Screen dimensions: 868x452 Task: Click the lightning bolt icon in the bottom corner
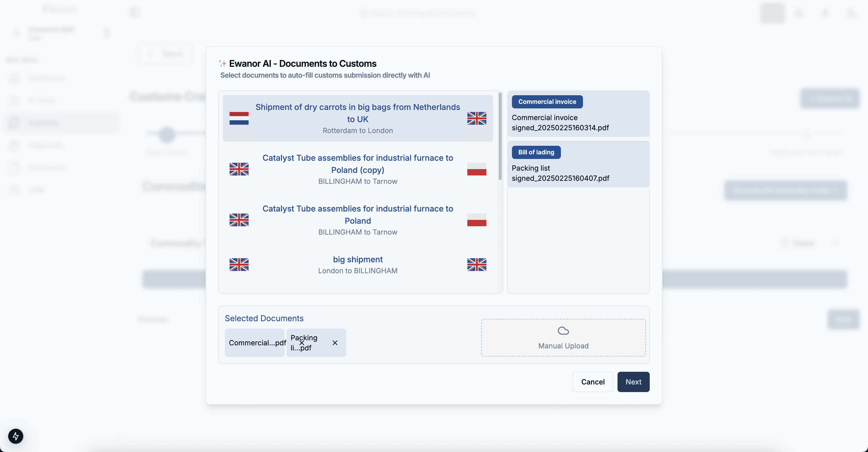click(x=15, y=436)
